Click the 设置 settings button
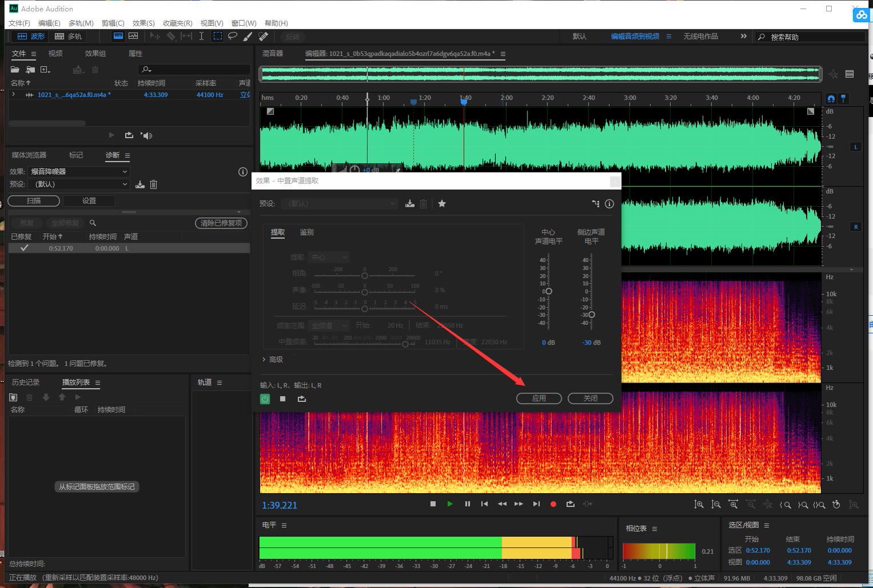Screen dimensions: 873x588 (89, 200)
